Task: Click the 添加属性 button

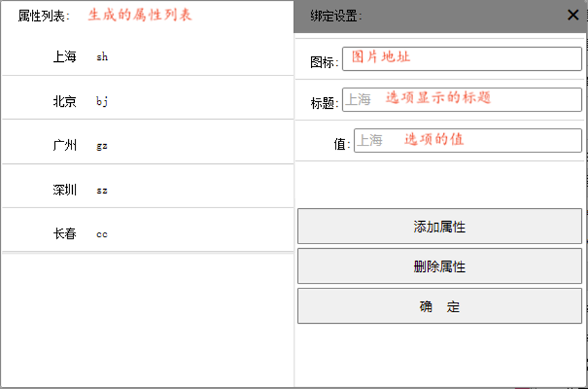Action: pyautogui.click(x=440, y=226)
